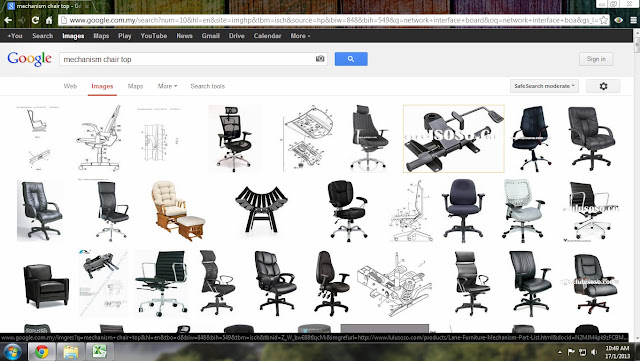Open the browser home page icon

pyautogui.click(x=49, y=20)
